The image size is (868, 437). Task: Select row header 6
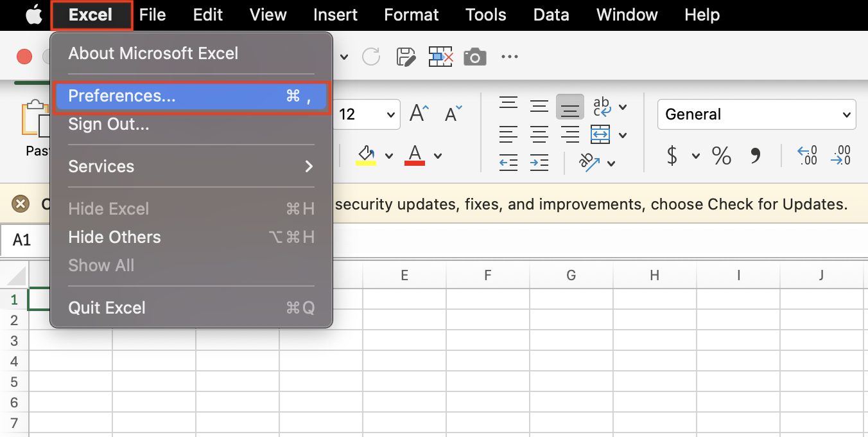coord(14,403)
